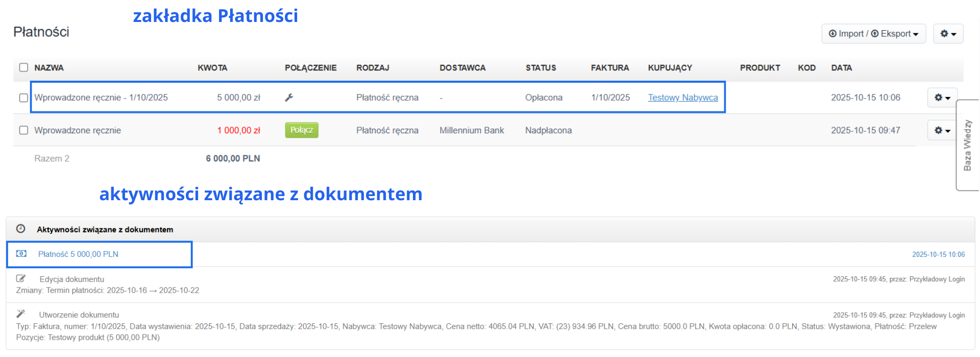Screen dimensions: 980x357
Task: Click the clock icon in the Aktywności header
Action: point(20,229)
